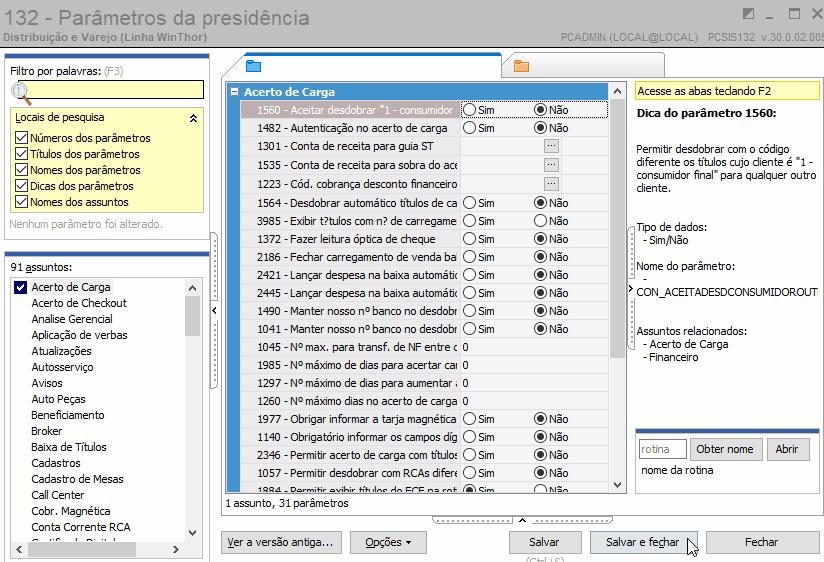This screenshot has width=824, height=562.
Task: Select Conta Corrente RCA subject
Action: pos(81,527)
